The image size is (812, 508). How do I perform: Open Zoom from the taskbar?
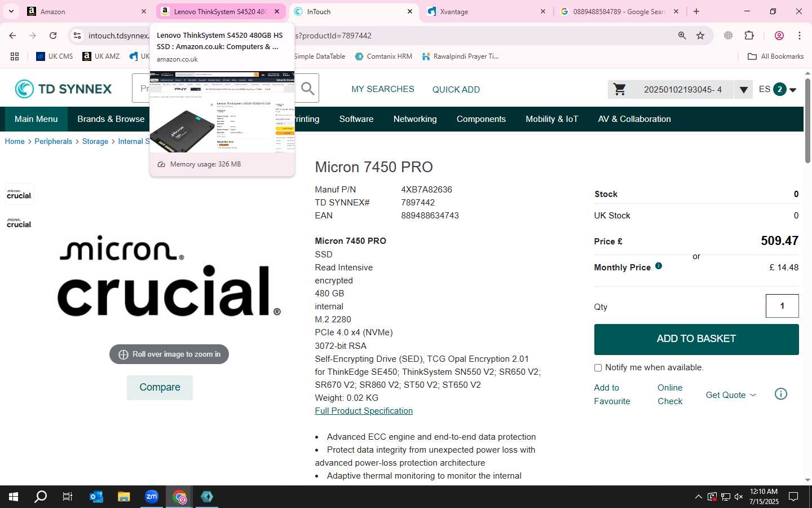[x=152, y=497]
